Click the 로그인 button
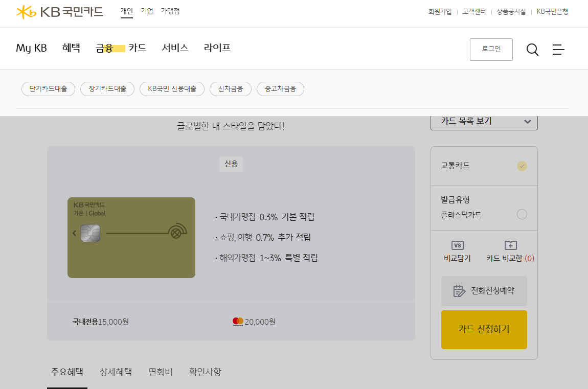Screen dimensions: 588x389 pyautogui.click(x=491, y=50)
